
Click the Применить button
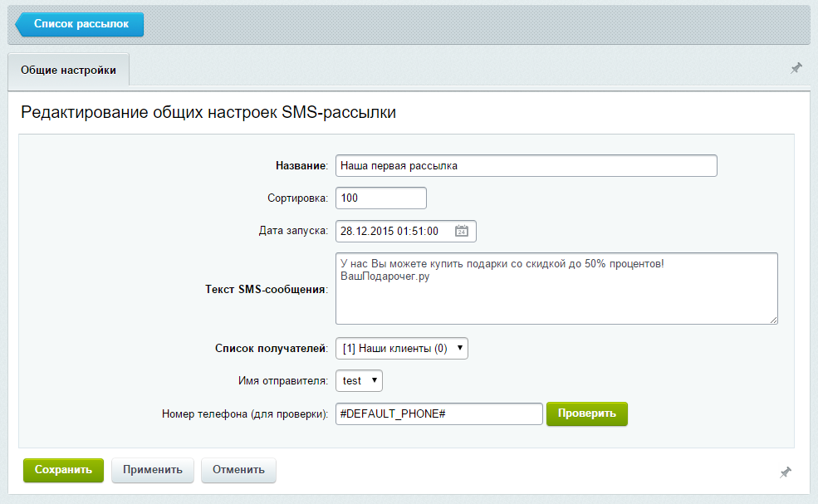(153, 470)
